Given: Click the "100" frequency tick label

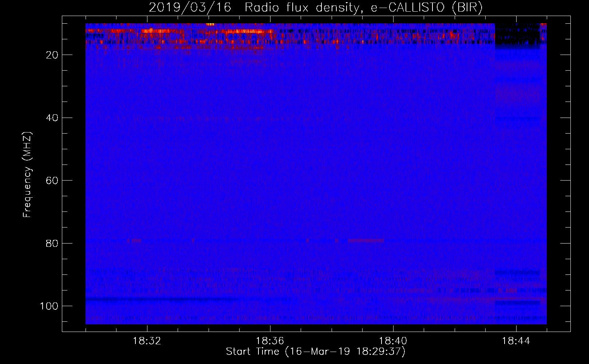Looking at the screenshot, I should pos(49,306).
